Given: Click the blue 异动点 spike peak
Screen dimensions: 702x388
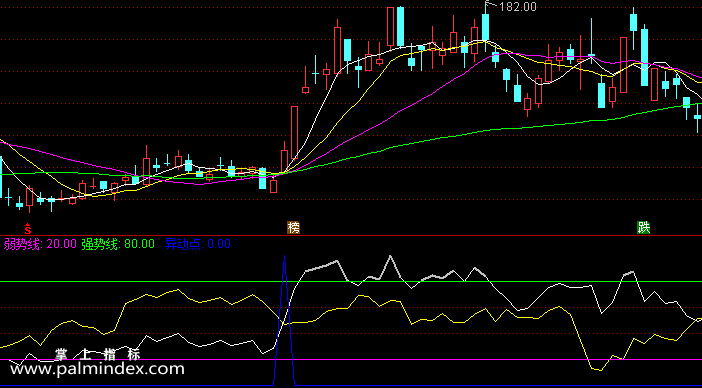Looking at the screenshot, I should pyautogui.click(x=284, y=257).
